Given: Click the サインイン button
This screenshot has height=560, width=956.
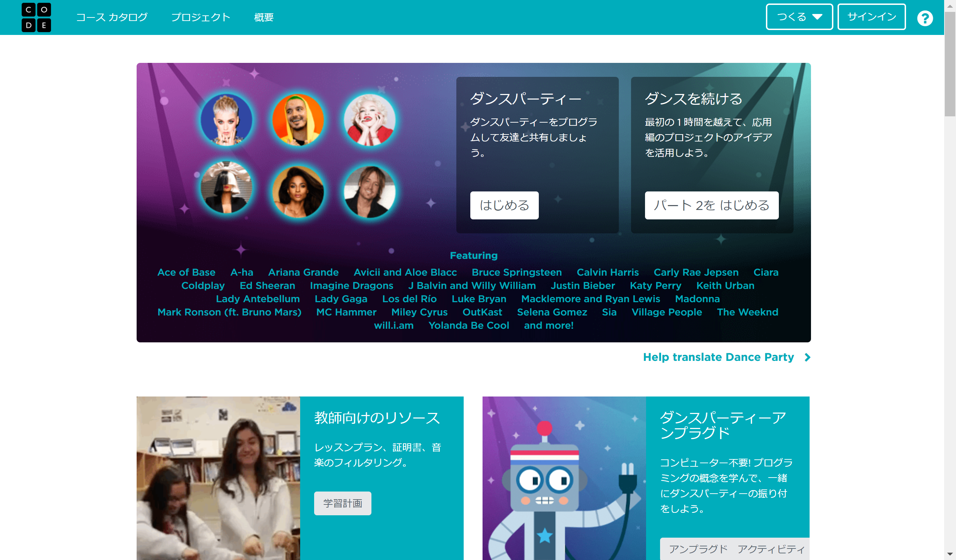Looking at the screenshot, I should coord(871,17).
